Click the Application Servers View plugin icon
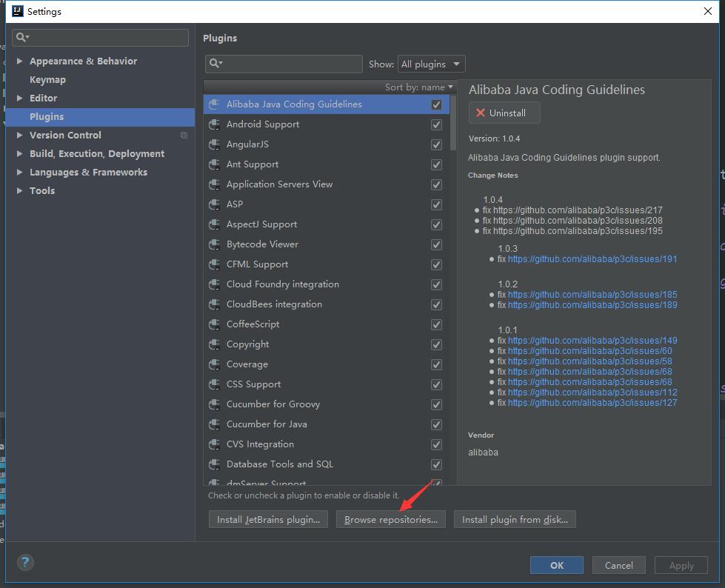725x588 pixels. pyautogui.click(x=214, y=184)
